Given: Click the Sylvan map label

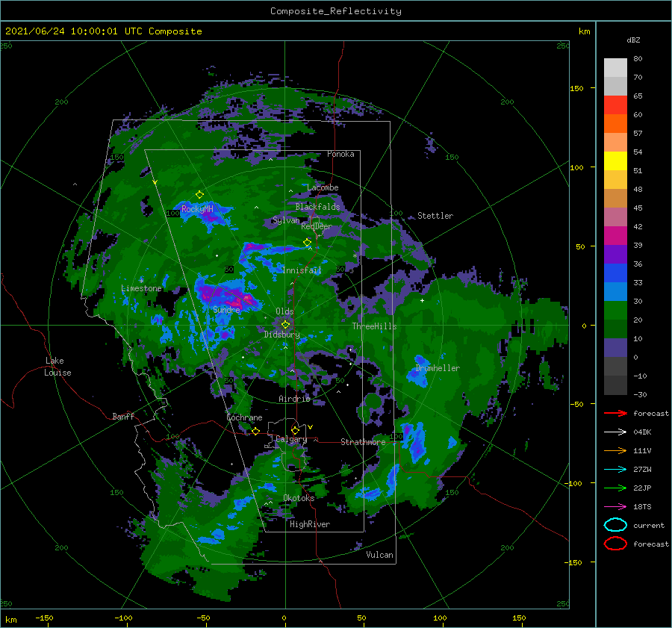Looking at the screenshot, I should point(286,220).
